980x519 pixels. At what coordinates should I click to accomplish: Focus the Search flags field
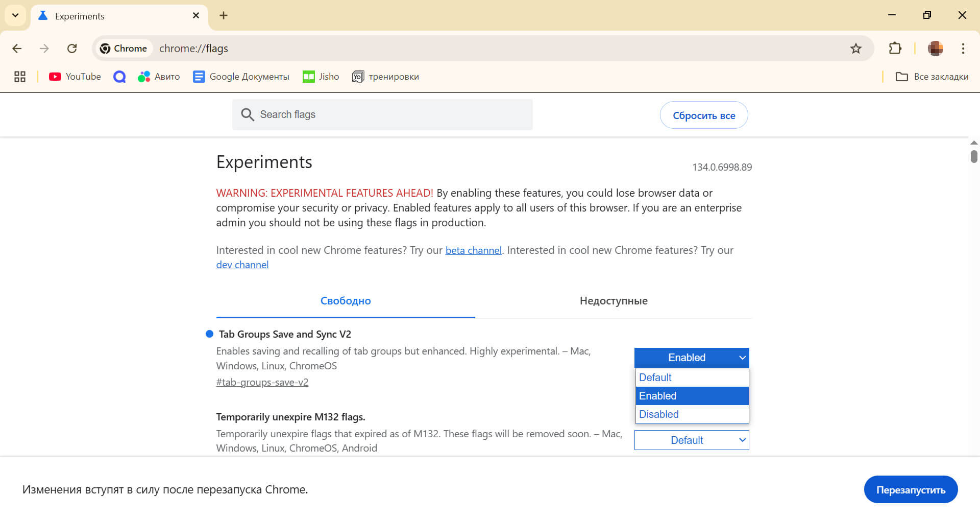coord(382,114)
